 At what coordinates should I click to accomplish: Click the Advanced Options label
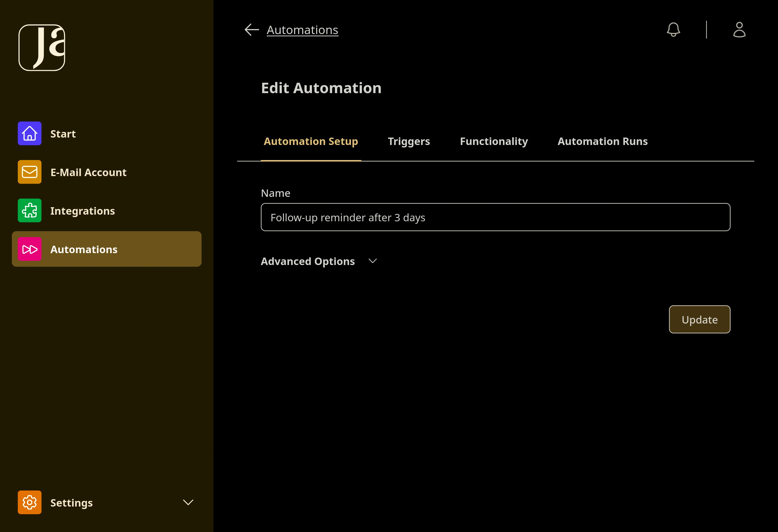point(308,261)
